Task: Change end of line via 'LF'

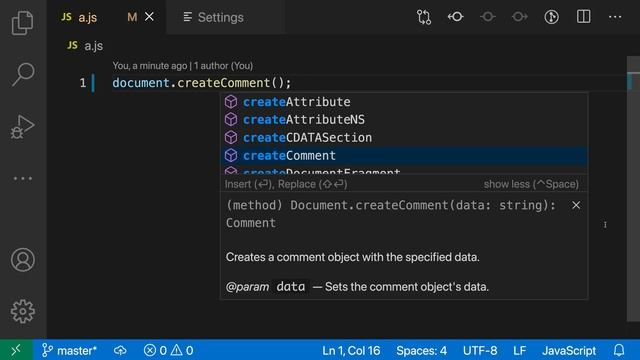Action: click(519, 351)
